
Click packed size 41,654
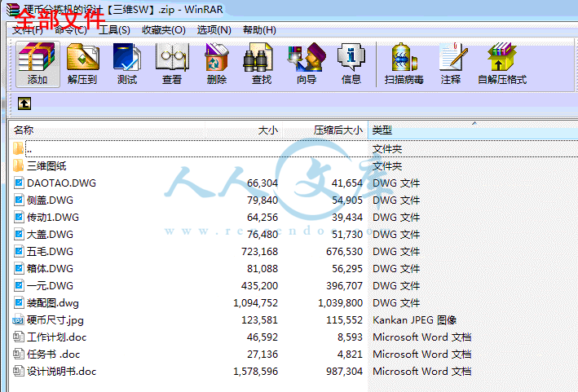pyautogui.click(x=346, y=183)
